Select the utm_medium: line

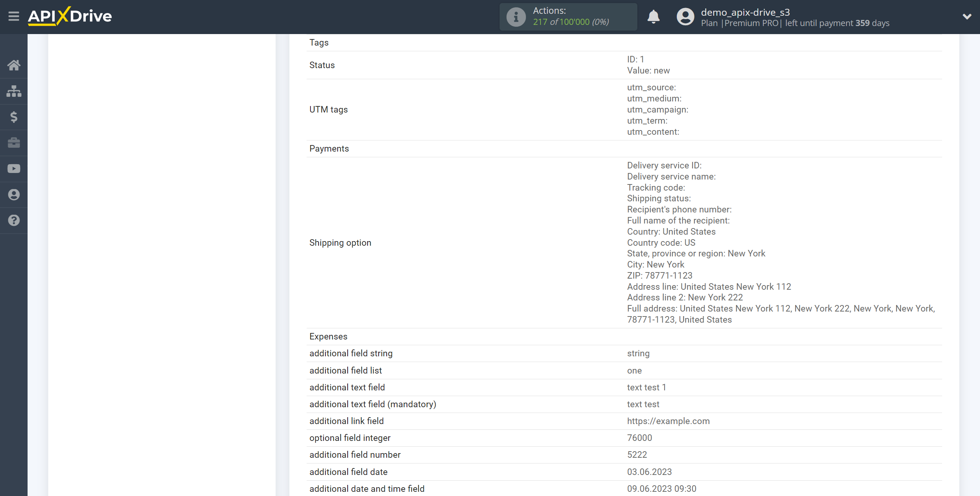654,99
